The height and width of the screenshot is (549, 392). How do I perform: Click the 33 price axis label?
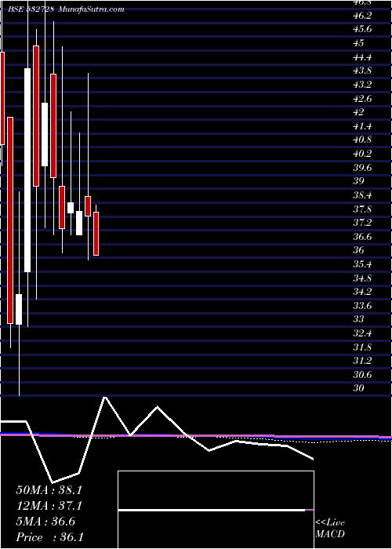pos(359,319)
